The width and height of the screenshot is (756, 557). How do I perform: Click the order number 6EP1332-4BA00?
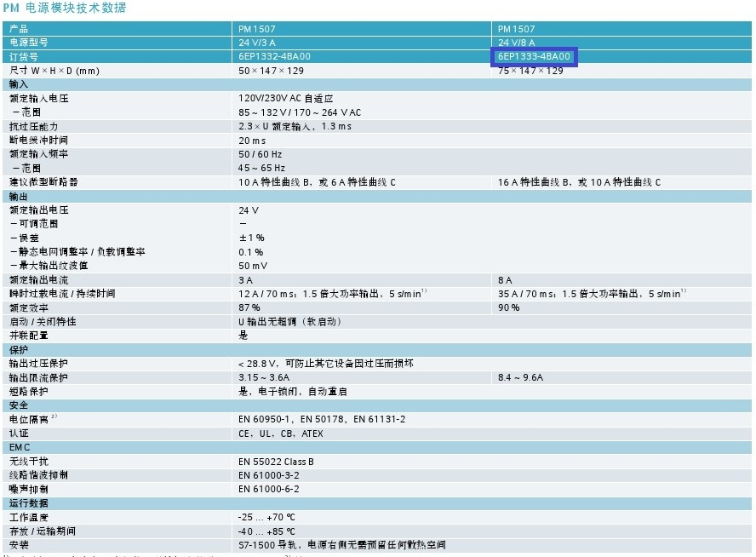point(274,56)
